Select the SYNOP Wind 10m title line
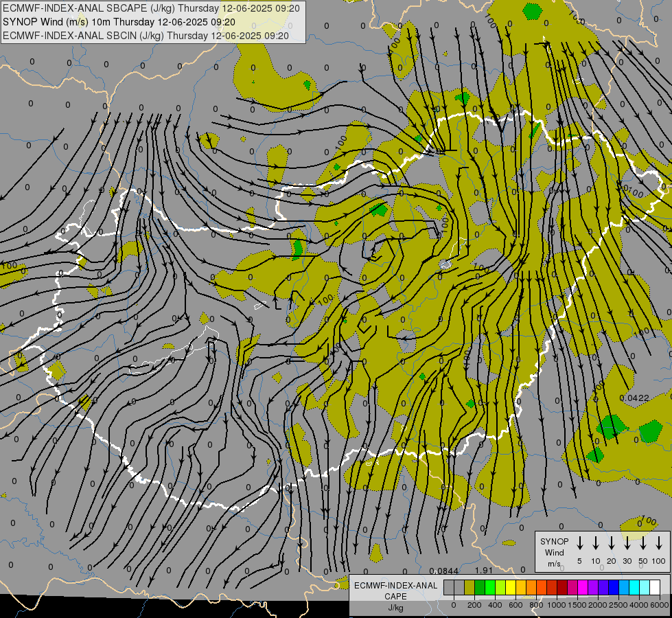Viewport: 672px width, 618px height. (x=119, y=22)
